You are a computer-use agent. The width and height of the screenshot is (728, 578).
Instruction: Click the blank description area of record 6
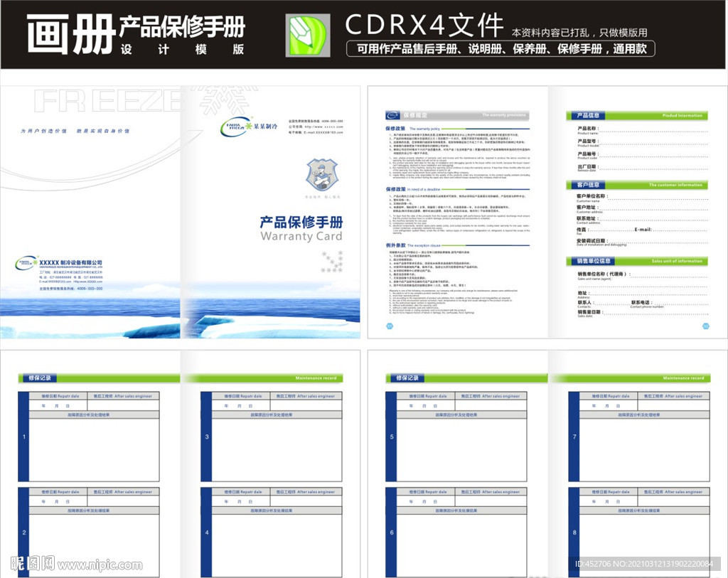pos(462,545)
